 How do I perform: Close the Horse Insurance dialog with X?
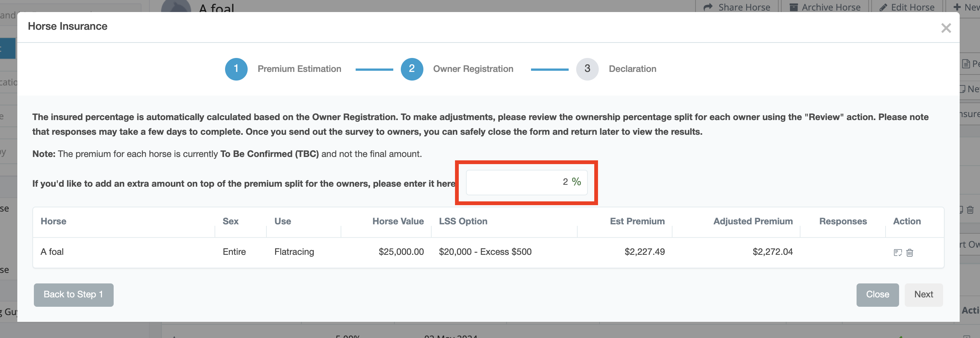pos(946,28)
